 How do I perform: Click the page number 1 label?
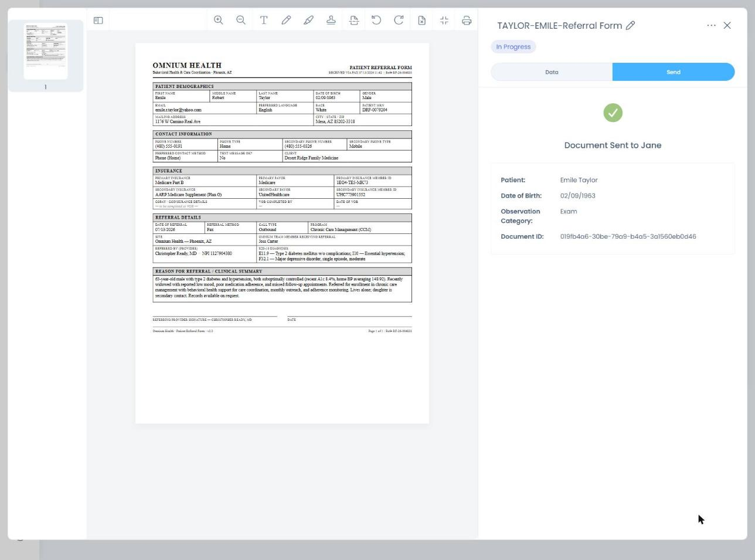coord(46,87)
